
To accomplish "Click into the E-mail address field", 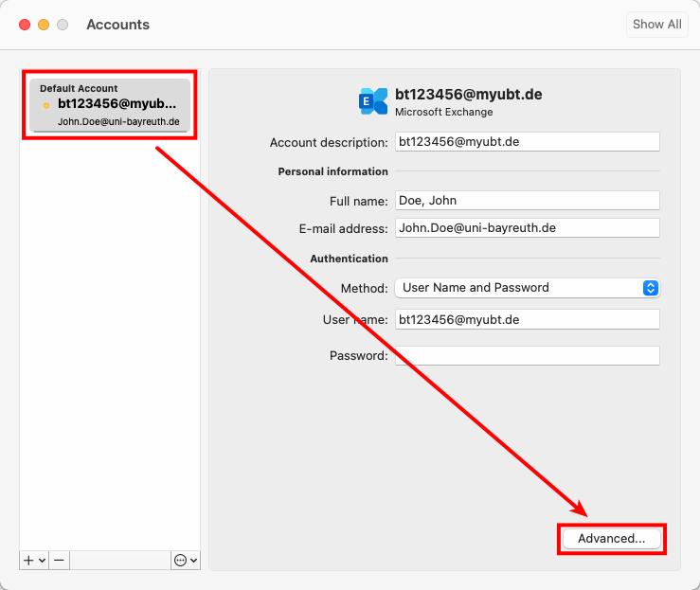I will (527, 228).
